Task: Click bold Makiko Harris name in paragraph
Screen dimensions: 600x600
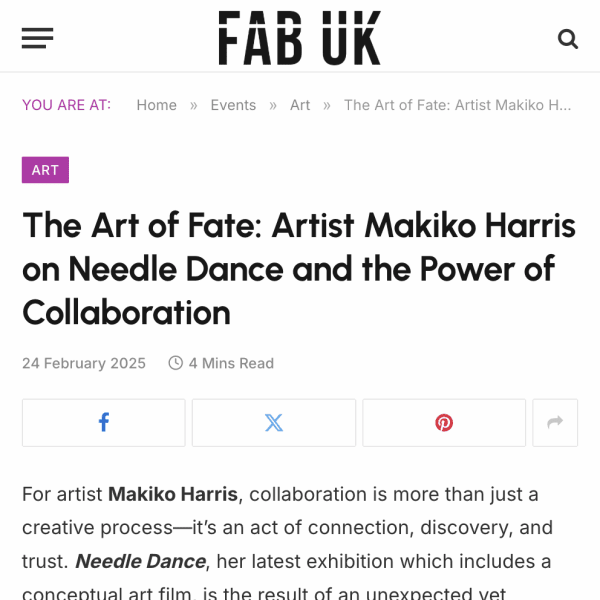Action: click(x=173, y=494)
